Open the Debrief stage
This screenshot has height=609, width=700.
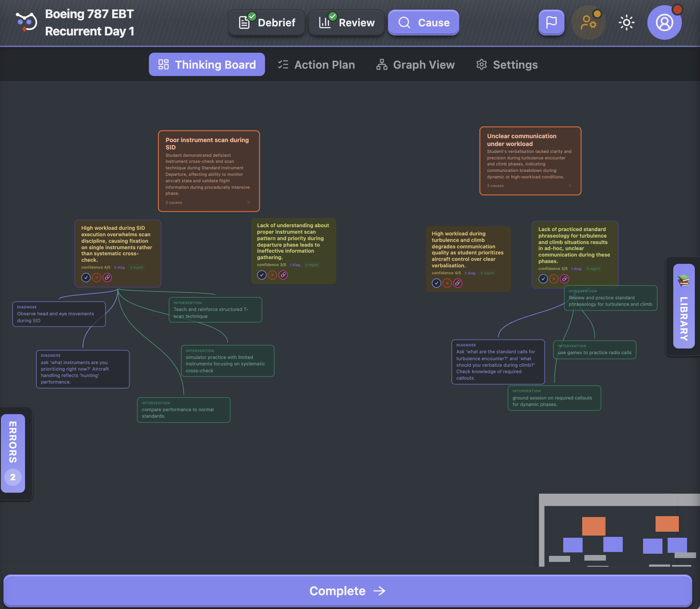coord(267,22)
